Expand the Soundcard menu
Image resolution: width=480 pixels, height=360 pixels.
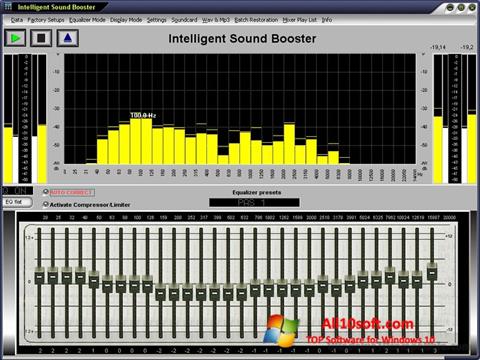[x=184, y=20]
